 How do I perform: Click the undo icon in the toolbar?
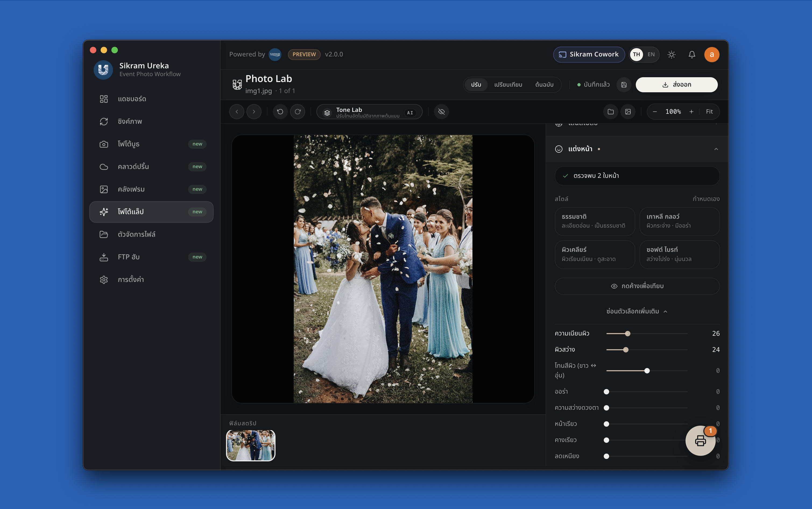[280, 112]
